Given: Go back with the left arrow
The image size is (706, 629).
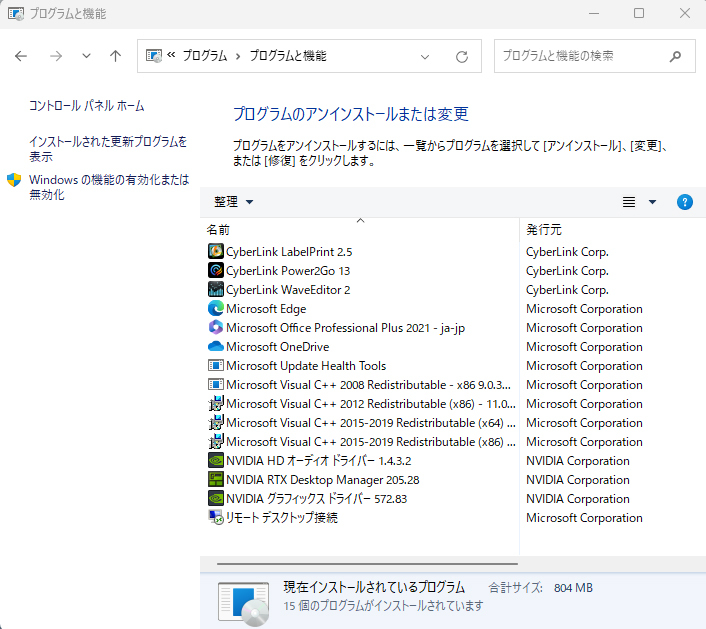Looking at the screenshot, I should (x=21, y=56).
